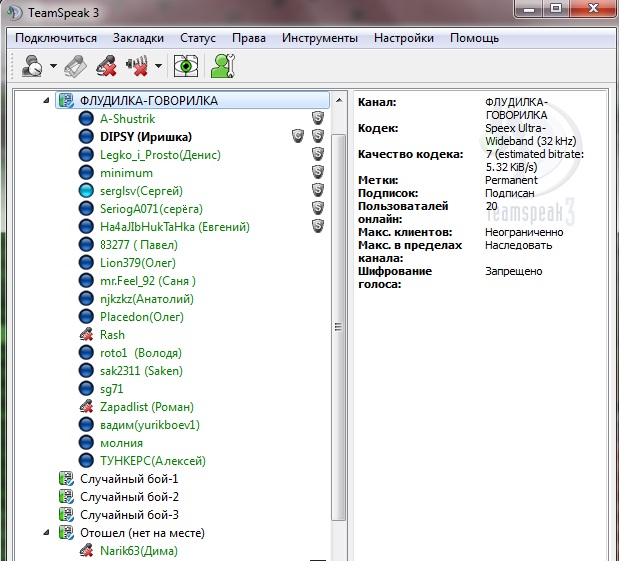The height and width of the screenshot is (561, 619).
Task: Click server group badge on A-Shustrik row
Action: point(318,118)
